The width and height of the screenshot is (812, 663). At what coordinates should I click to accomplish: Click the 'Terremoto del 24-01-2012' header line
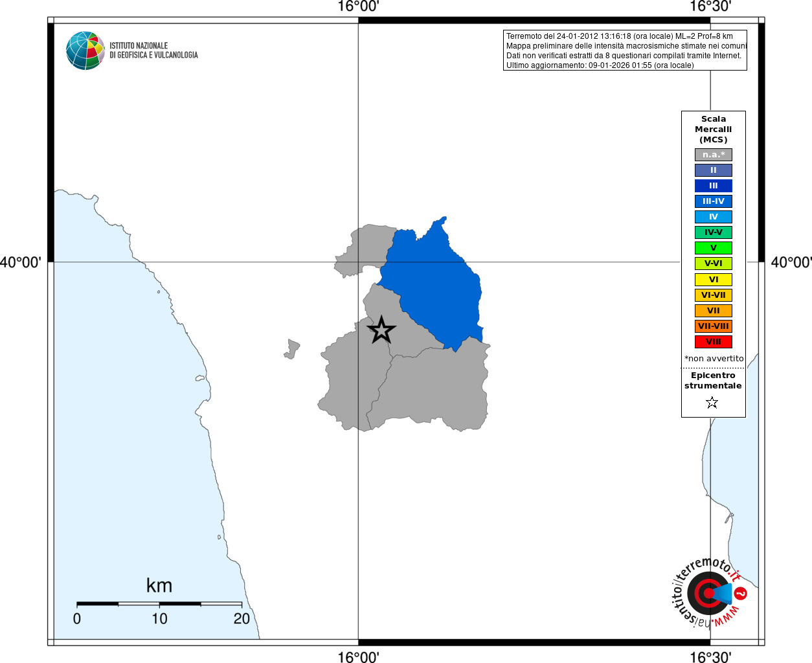coord(620,36)
